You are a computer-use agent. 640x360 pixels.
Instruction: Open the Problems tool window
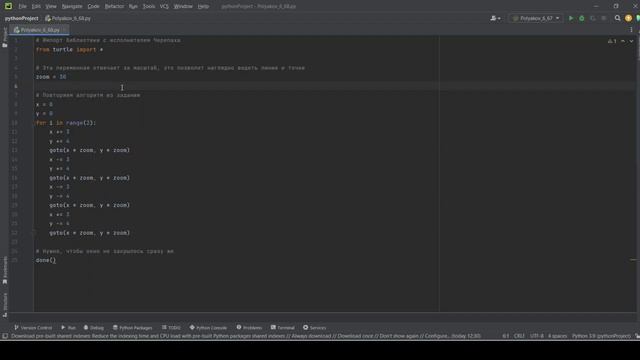coord(249,328)
